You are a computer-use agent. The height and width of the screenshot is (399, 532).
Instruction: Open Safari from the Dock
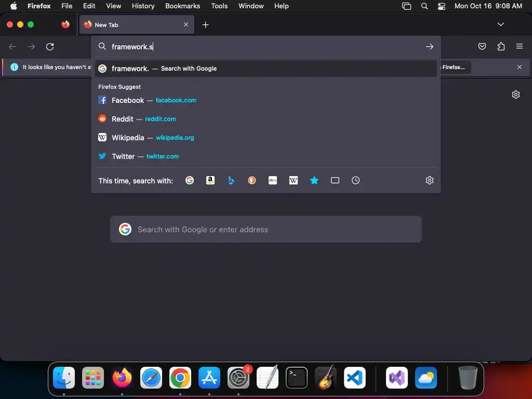point(151,378)
